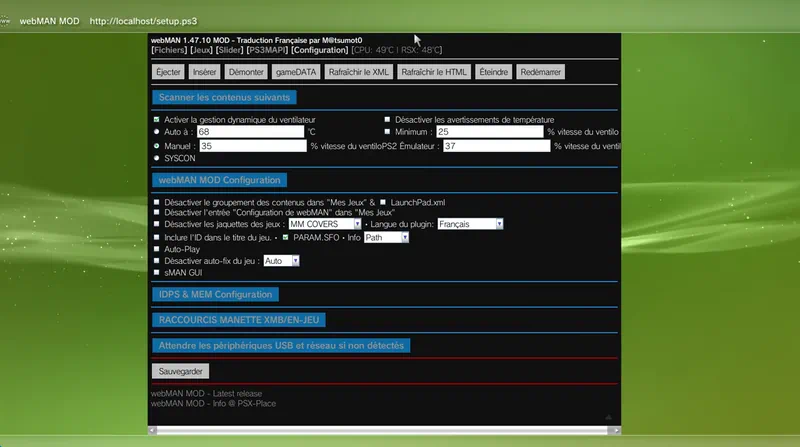Screen dimensions: 800x447
Task: Enable the Auto-Play checkbox
Action: point(157,249)
